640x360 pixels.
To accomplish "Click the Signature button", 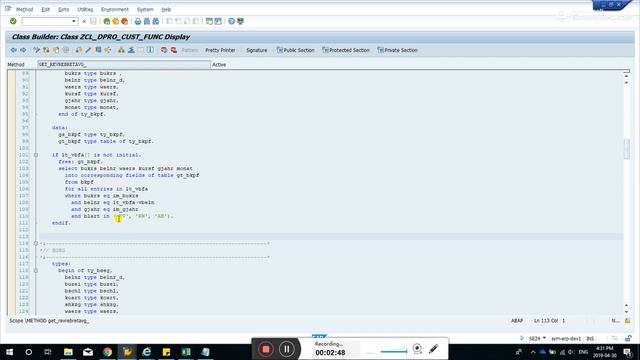I will pos(257,50).
